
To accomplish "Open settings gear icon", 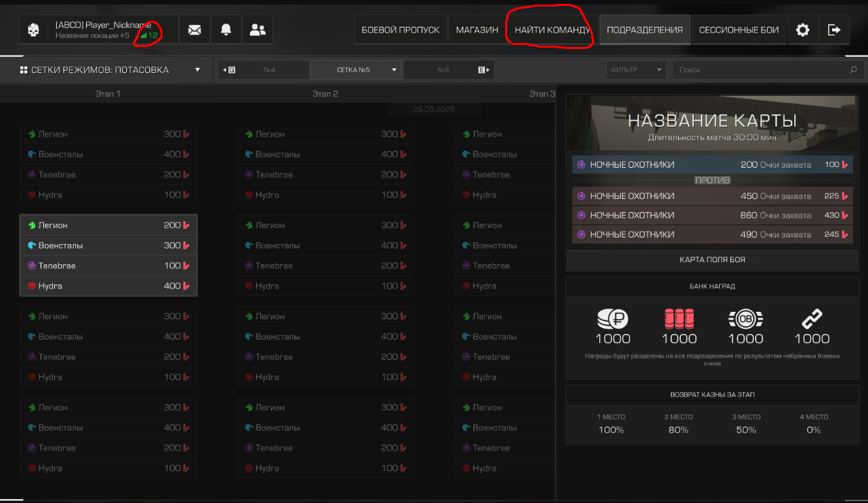I will (x=803, y=30).
